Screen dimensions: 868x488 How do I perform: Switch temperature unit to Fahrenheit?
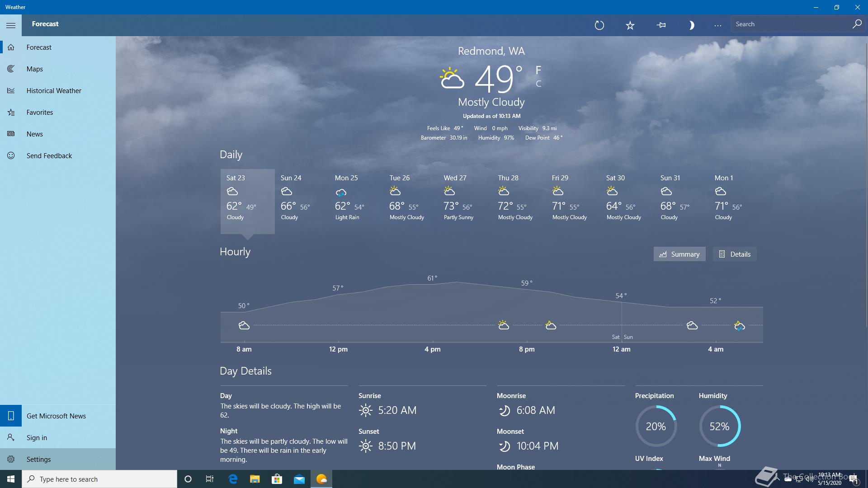click(538, 70)
